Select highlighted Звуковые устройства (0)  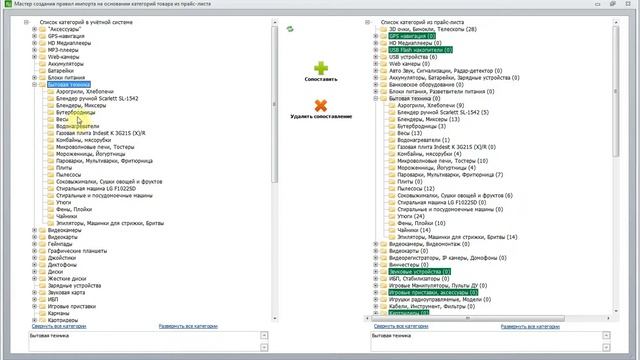tap(420, 272)
